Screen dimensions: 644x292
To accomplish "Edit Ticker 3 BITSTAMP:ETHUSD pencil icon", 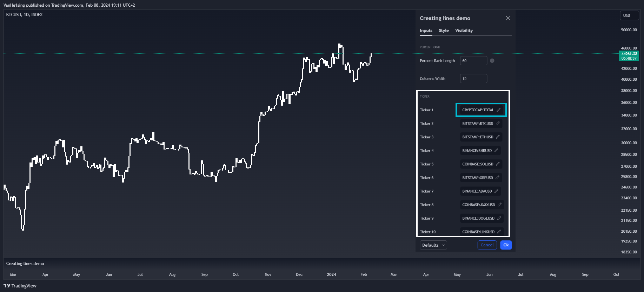I will 498,137.
